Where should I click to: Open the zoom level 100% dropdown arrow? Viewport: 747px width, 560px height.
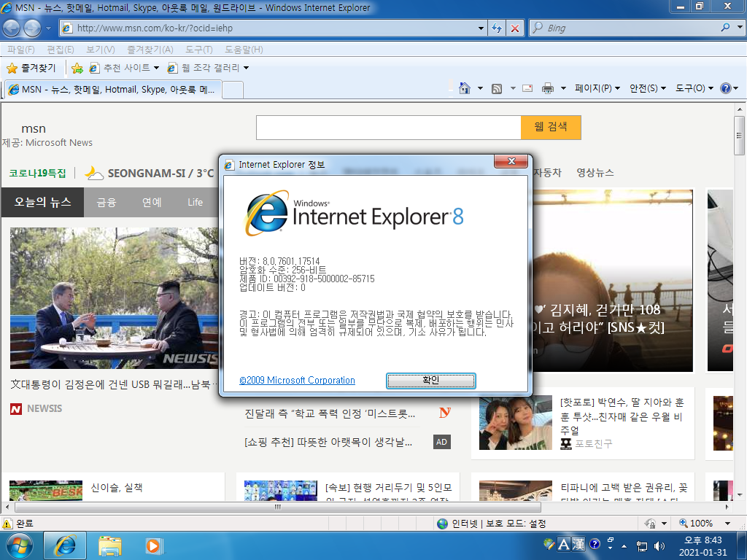[727, 524]
